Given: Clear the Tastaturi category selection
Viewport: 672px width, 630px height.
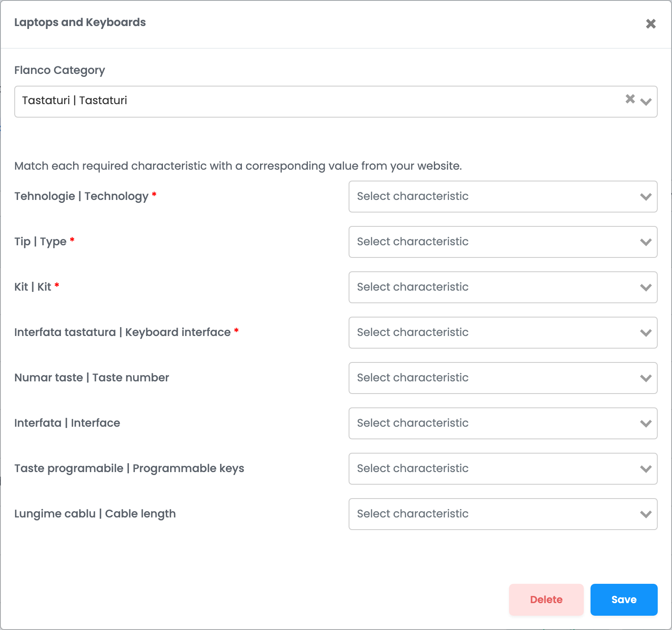Looking at the screenshot, I should tap(630, 99).
